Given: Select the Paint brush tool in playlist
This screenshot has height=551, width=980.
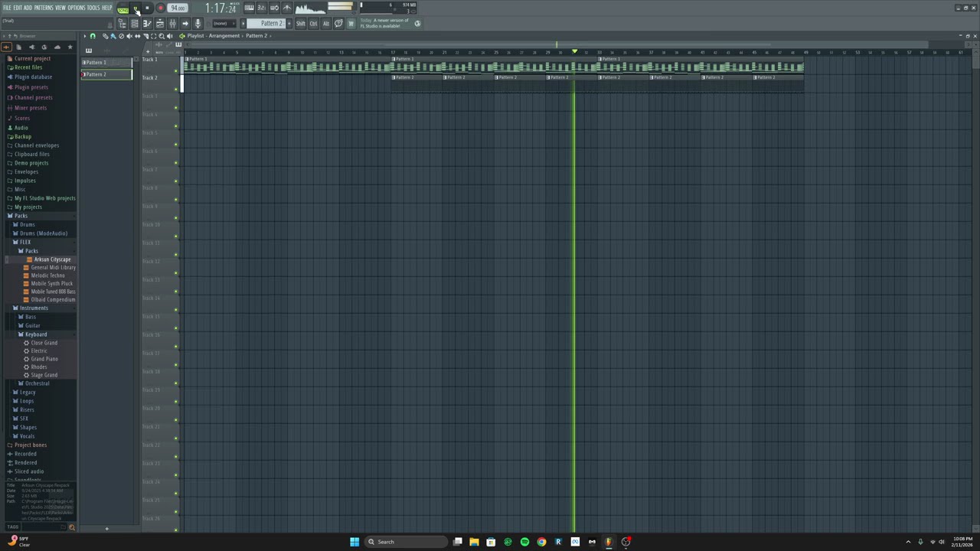Looking at the screenshot, I should pos(113,36).
